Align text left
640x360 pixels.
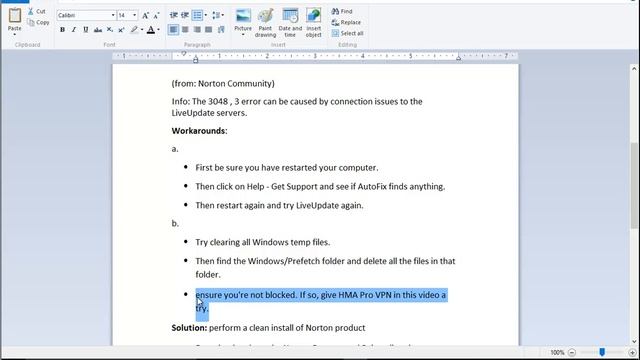click(x=173, y=29)
